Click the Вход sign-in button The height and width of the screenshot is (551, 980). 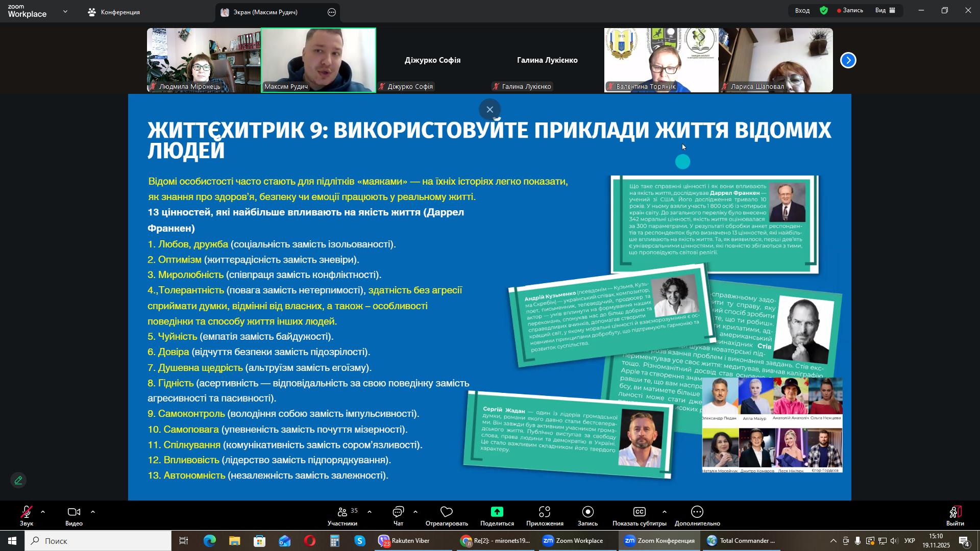[x=802, y=11]
